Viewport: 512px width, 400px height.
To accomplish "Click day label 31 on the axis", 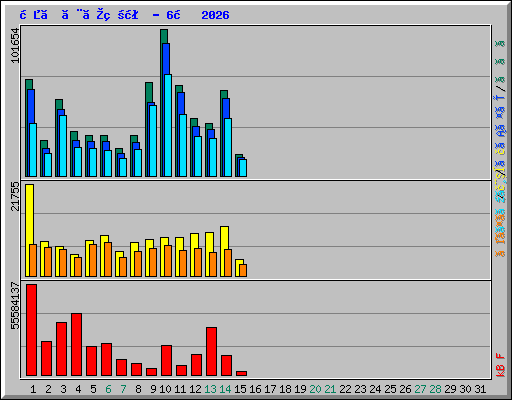I will [480, 389].
